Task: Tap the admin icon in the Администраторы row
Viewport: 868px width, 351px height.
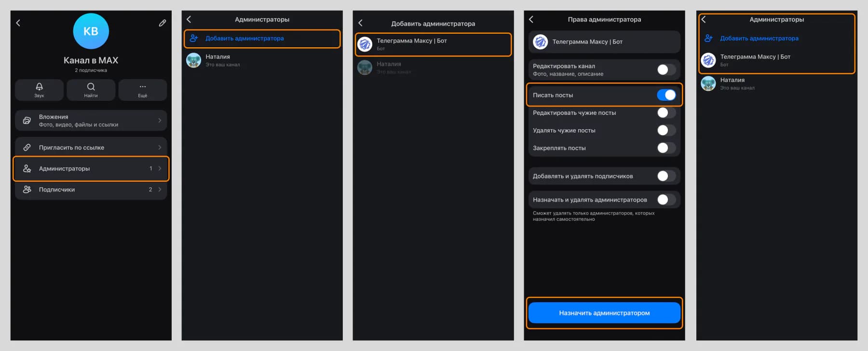Action: coord(27,168)
